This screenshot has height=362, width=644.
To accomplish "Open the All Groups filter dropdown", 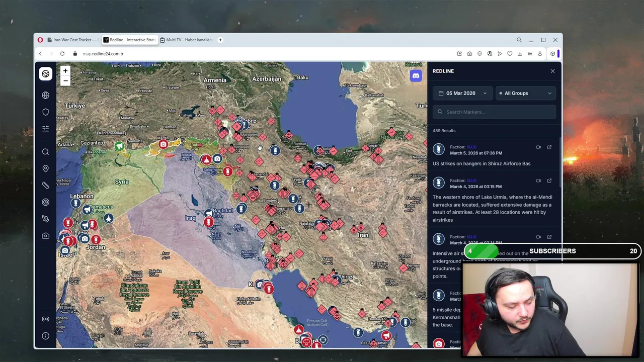I will 525,93.
